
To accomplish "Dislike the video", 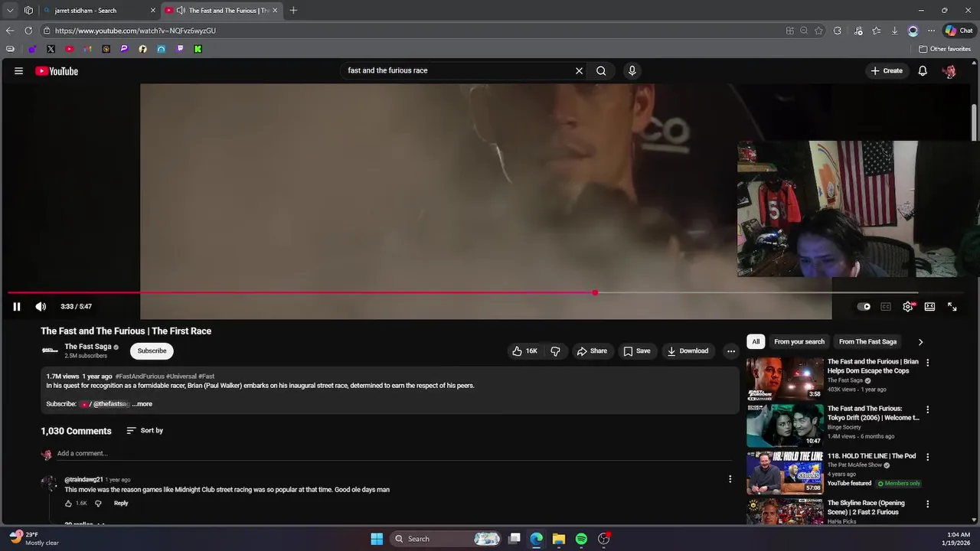I will click(x=556, y=351).
